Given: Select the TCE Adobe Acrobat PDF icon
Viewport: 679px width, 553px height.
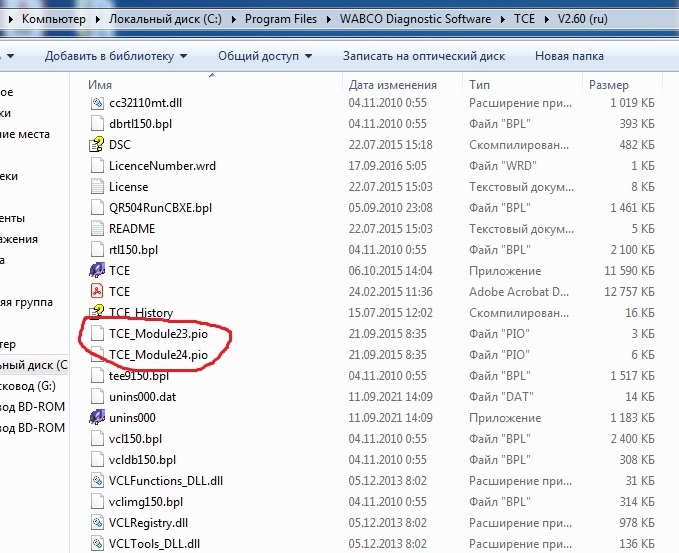Looking at the screenshot, I should coord(97,291).
